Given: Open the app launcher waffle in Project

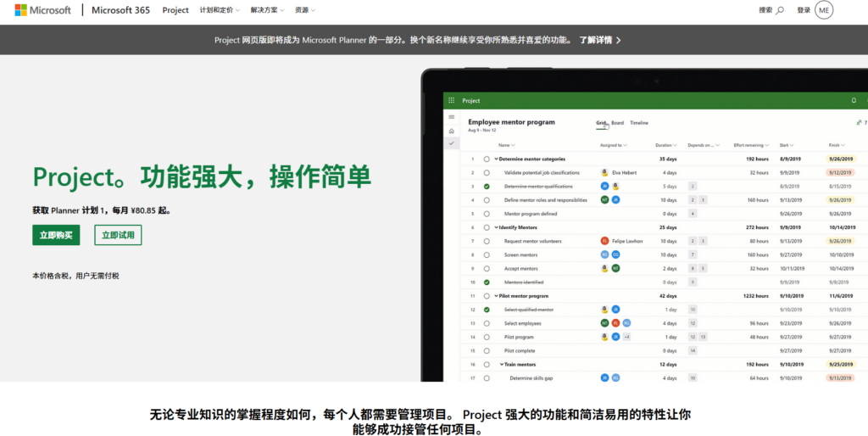Looking at the screenshot, I should [451, 100].
